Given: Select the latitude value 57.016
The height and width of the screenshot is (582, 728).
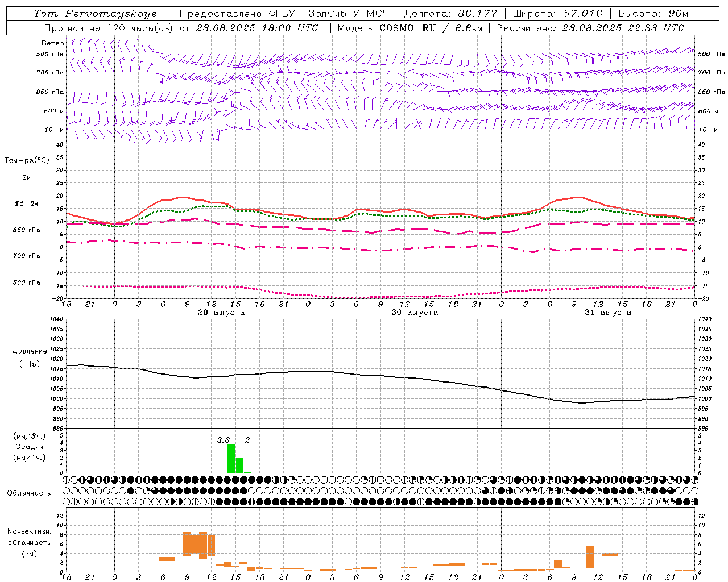Looking at the screenshot, I should pos(582,14).
